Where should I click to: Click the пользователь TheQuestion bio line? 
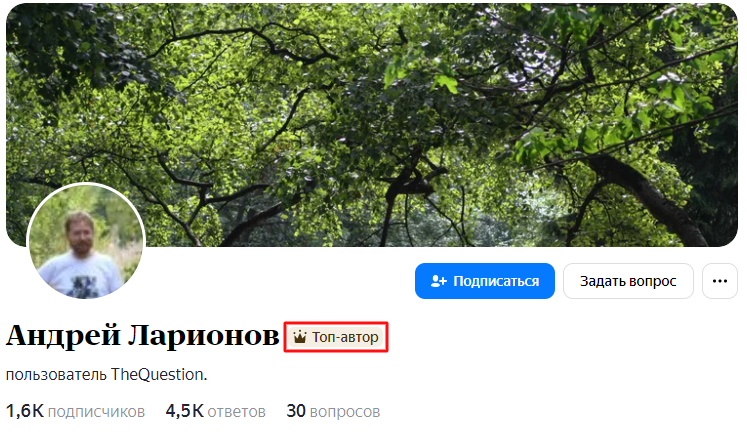point(106,375)
